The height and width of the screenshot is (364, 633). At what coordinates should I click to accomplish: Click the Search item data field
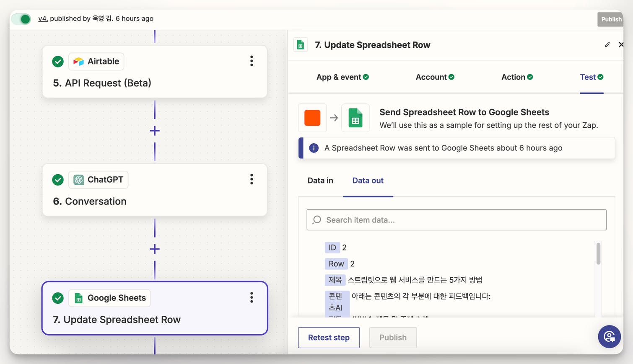click(x=457, y=220)
